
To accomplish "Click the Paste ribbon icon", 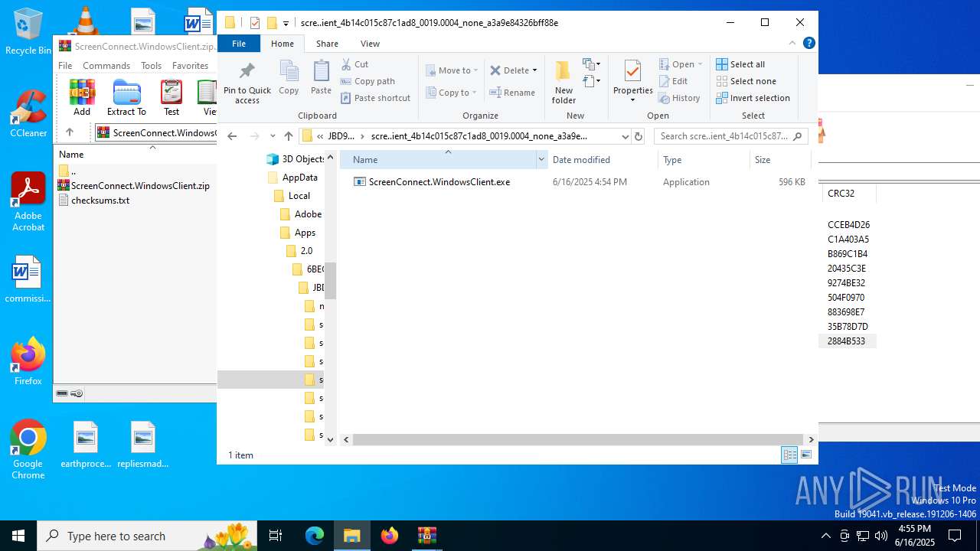I will (x=321, y=78).
